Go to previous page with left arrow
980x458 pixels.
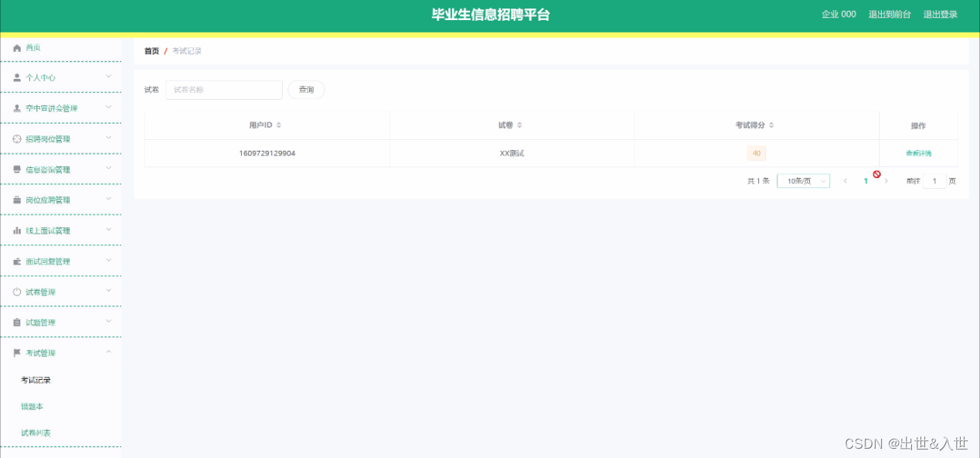pyautogui.click(x=846, y=181)
